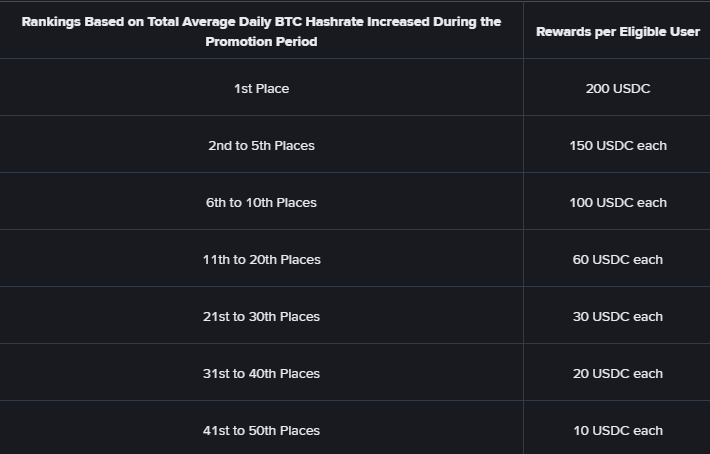Screen dimensions: 710x454
Task: Select the "100 USDC each" reward cell
Action: (617, 203)
